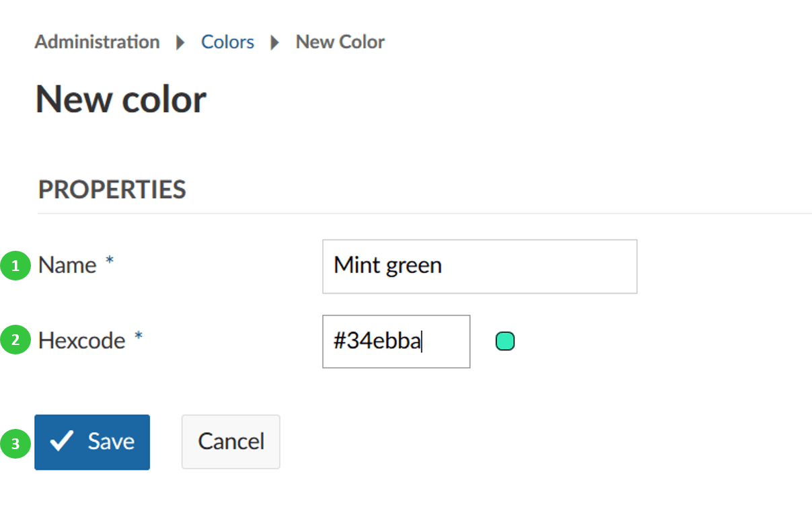812x509 pixels.
Task: Click the required asterisk beside Hexcode
Action: tap(138, 338)
